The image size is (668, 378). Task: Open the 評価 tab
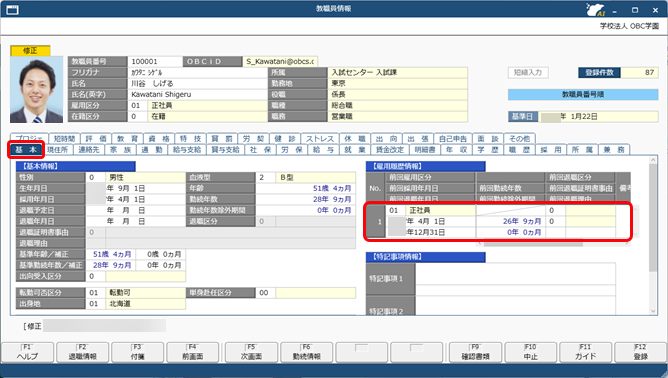(96, 139)
